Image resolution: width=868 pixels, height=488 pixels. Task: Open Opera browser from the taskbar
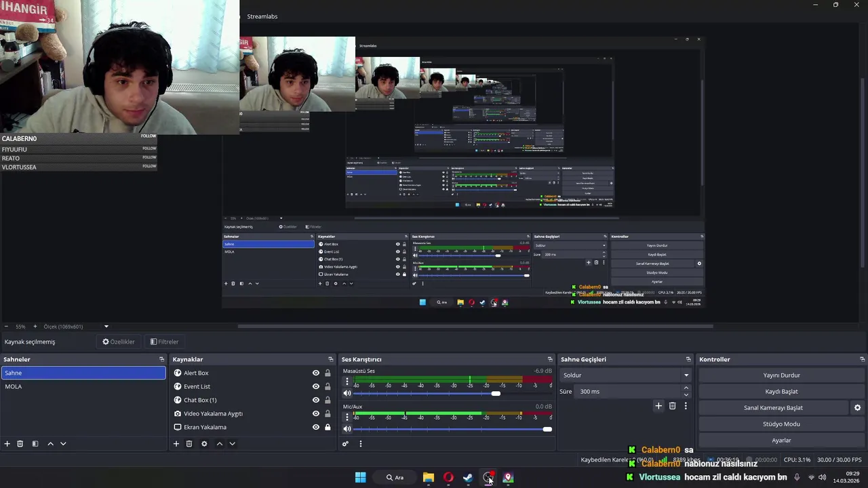pyautogui.click(x=448, y=478)
